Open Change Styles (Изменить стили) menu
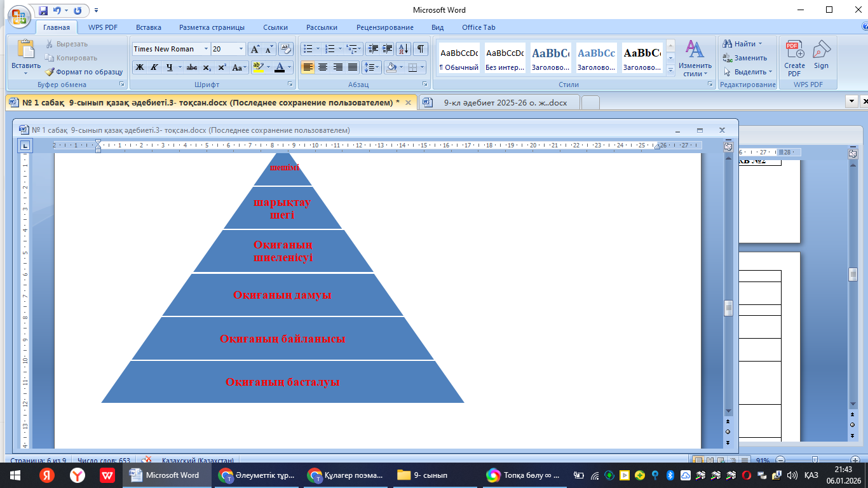The height and width of the screenshot is (488, 868). 695,57
